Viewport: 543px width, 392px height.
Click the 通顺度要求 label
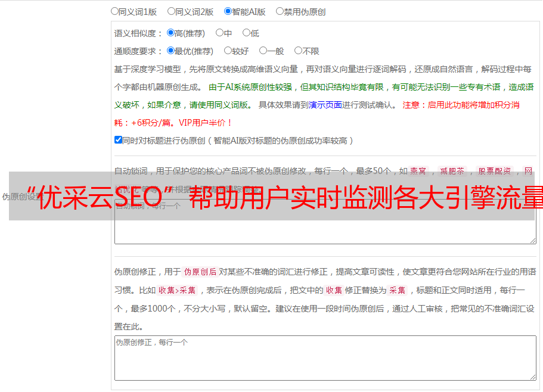click(x=138, y=51)
